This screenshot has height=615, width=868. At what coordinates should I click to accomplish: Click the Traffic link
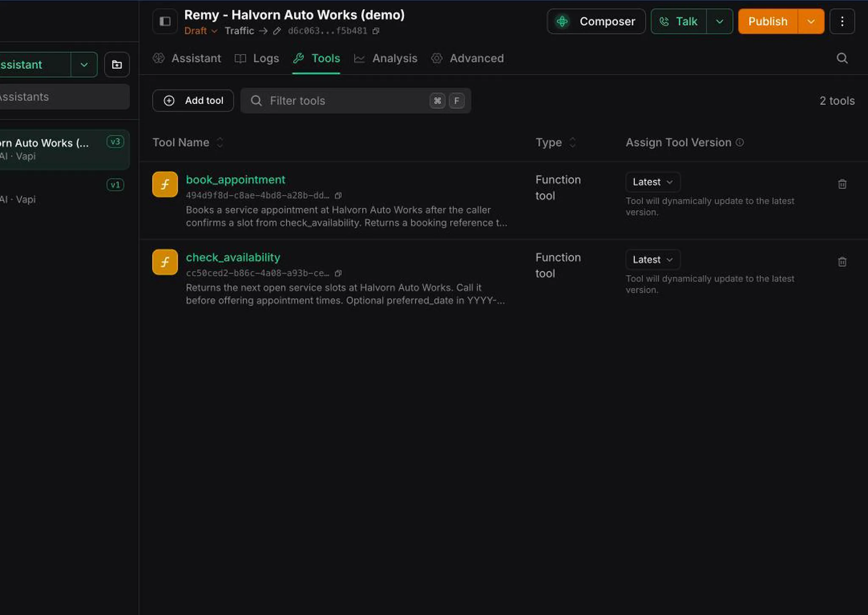[239, 31]
